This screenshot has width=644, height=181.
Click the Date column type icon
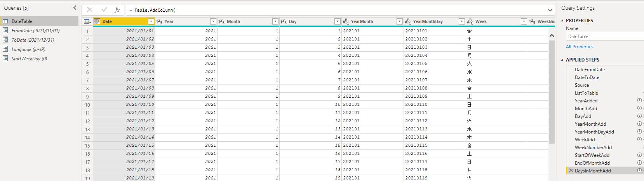[x=97, y=21]
